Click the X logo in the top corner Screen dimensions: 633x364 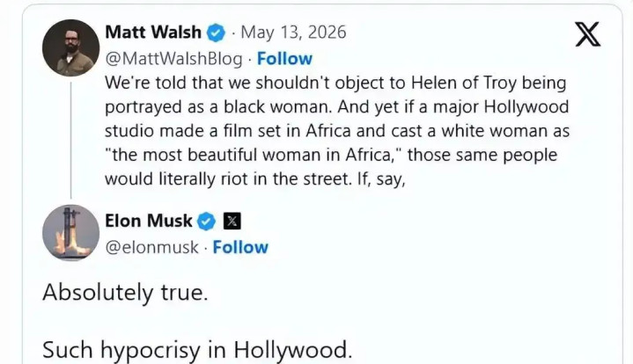tap(588, 34)
